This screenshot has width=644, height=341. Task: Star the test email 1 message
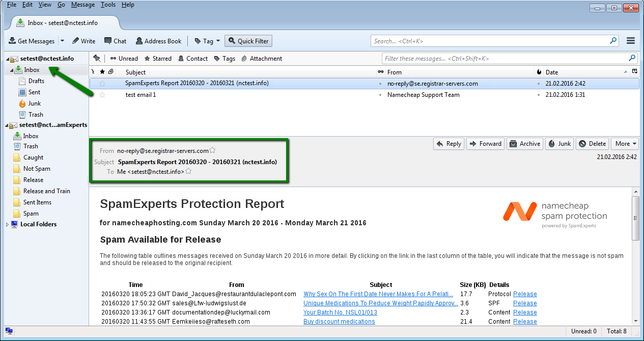(102, 95)
